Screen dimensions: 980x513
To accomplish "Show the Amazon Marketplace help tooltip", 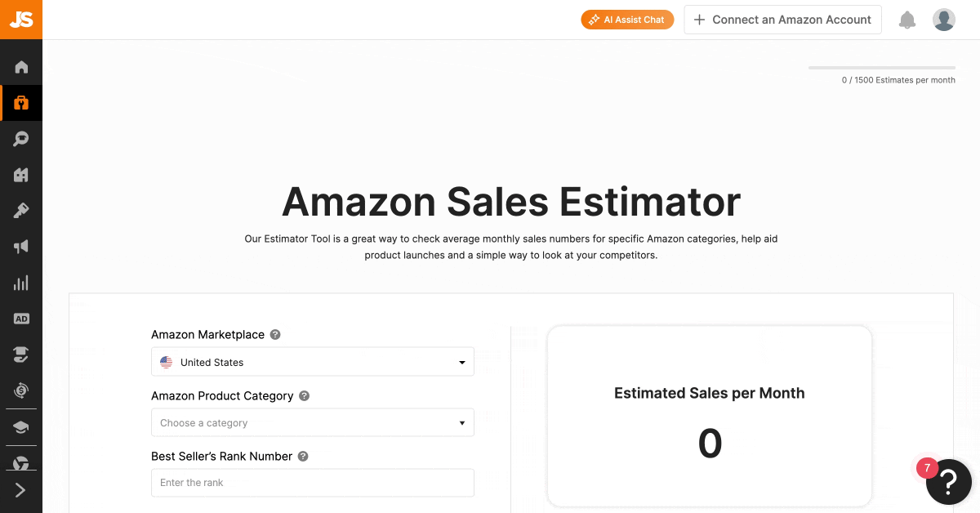I will click(275, 335).
